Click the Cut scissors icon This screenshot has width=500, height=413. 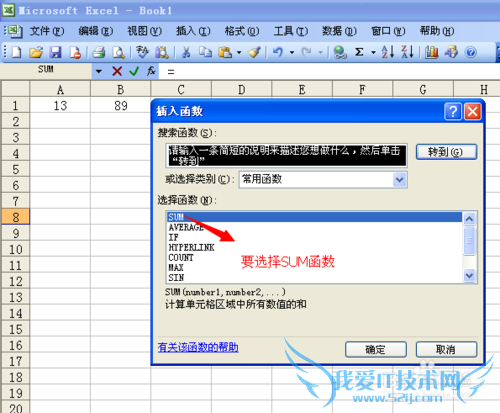[186, 52]
